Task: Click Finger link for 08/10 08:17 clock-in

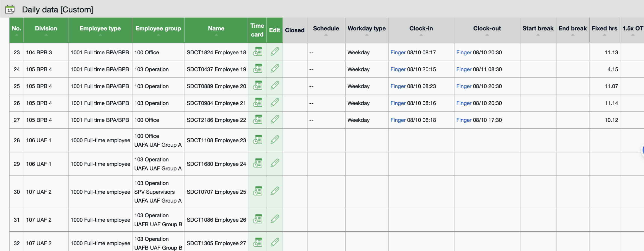Action: 398,53
